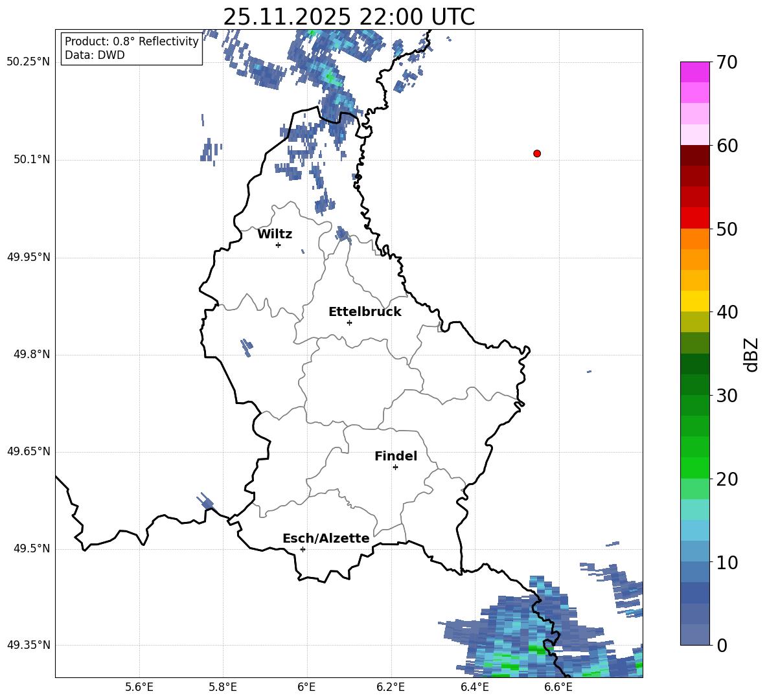Click the 49.95°N latitude label

click(28, 257)
